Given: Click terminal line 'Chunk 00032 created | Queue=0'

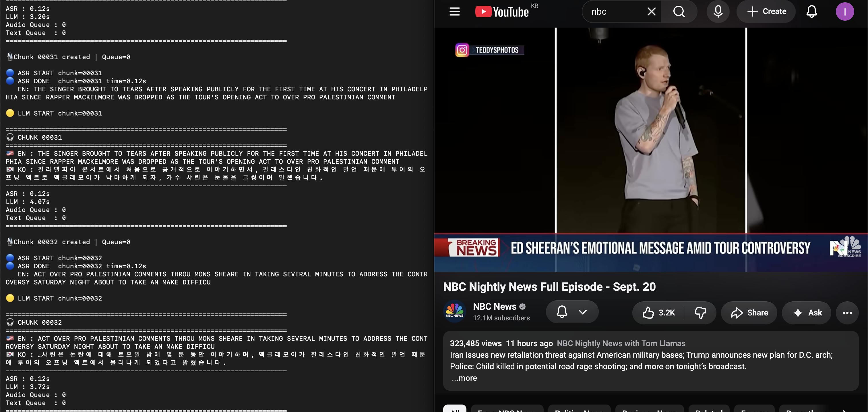Looking at the screenshot, I should (68, 242).
